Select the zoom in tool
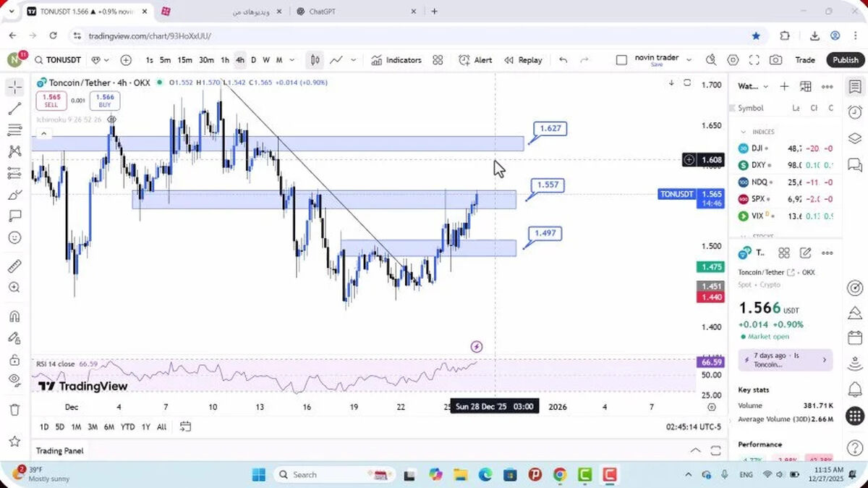The height and width of the screenshot is (488, 868). click(x=14, y=287)
